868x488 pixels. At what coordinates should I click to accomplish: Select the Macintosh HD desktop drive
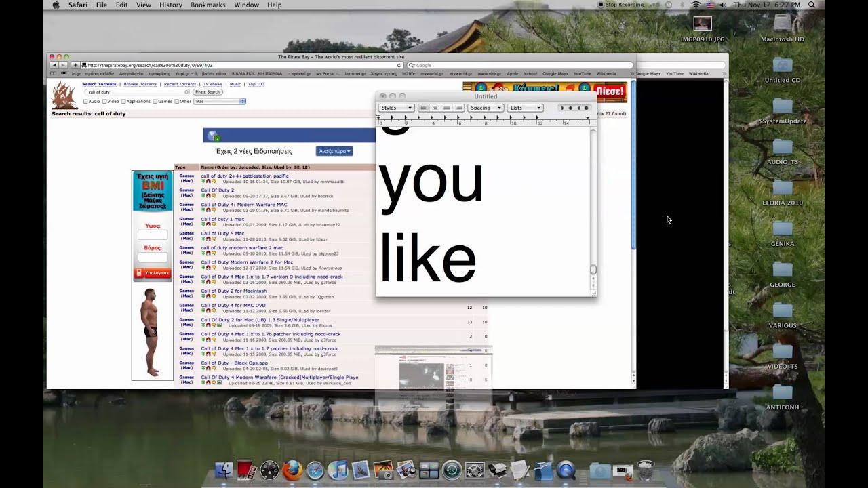click(x=783, y=24)
